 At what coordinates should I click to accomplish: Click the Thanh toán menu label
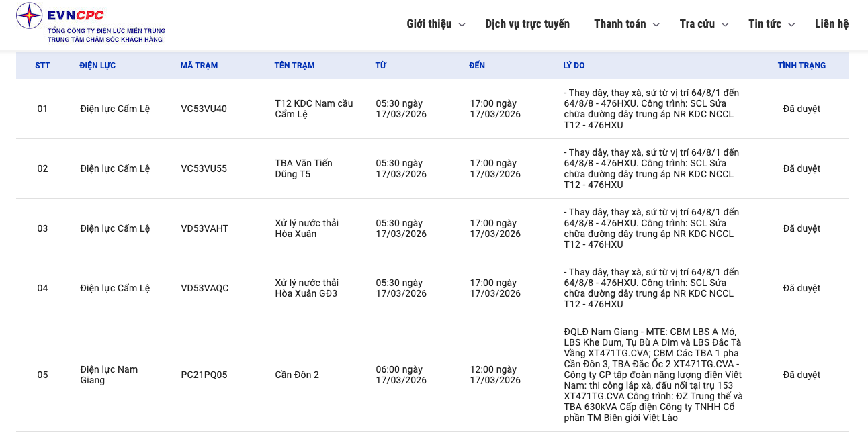tap(619, 24)
